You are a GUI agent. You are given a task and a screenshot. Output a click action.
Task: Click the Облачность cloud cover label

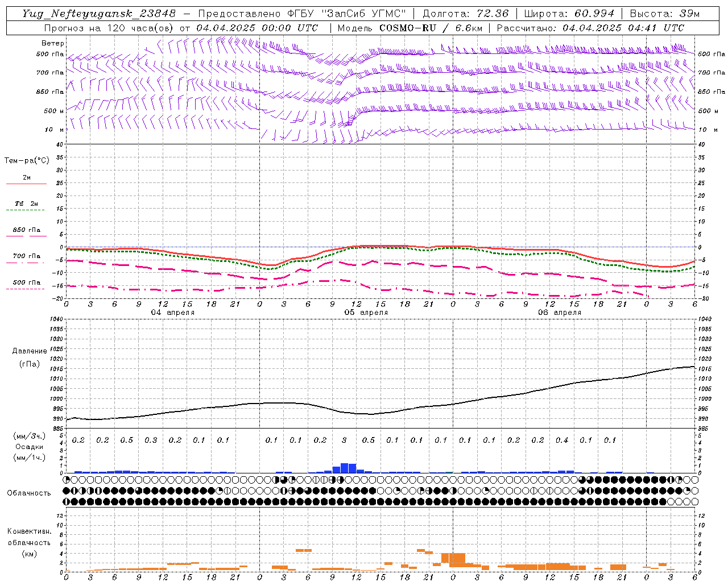[x=29, y=493]
